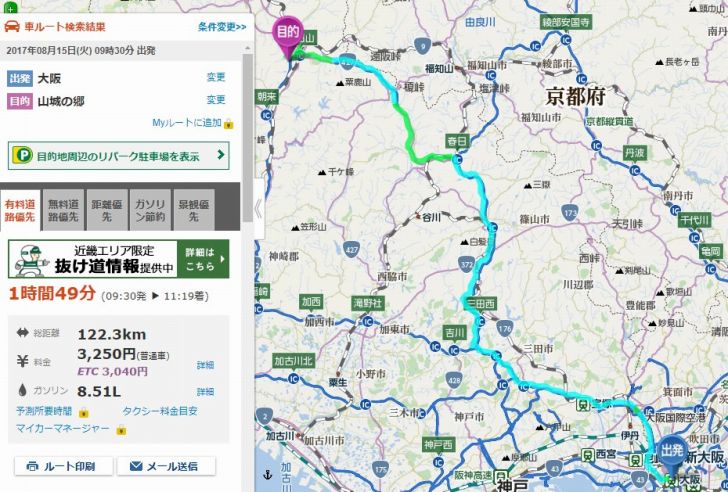Choose the ガソリン節約 tab
The width and height of the screenshot is (728, 492).
[150, 210]
